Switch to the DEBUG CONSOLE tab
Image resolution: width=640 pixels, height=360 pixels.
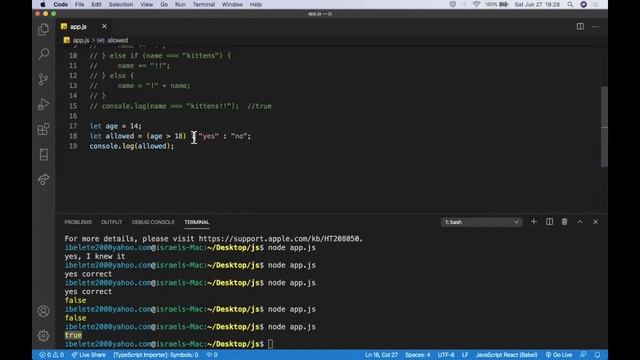[153, 222]
